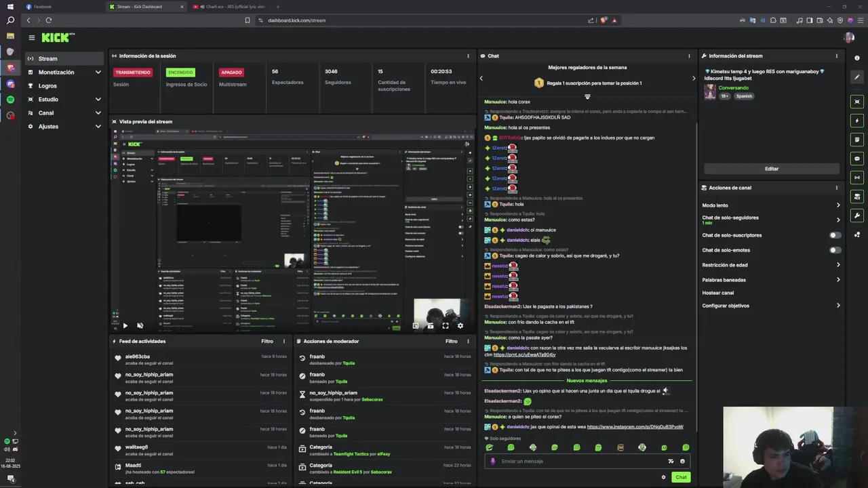Open the hamburger menu beside the Kick logo
The width and height of the screenshot is (868, 488).
(31, 38)
